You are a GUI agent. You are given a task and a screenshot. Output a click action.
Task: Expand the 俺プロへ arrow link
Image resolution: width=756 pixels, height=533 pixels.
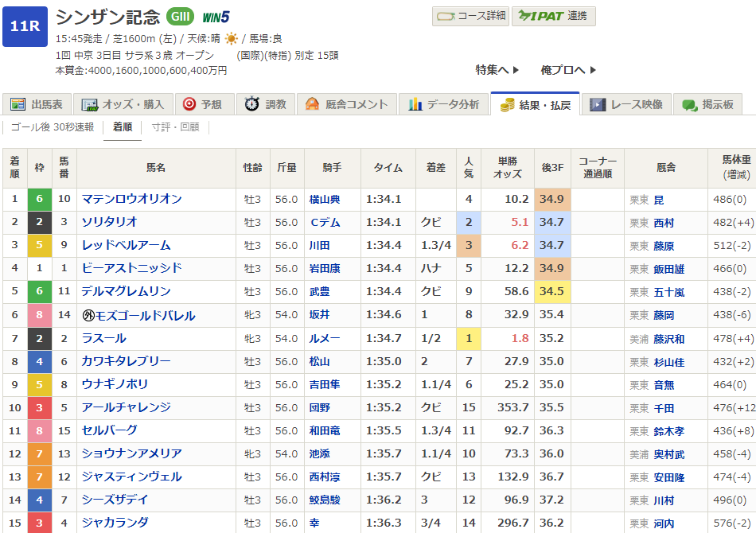[568, 70]
